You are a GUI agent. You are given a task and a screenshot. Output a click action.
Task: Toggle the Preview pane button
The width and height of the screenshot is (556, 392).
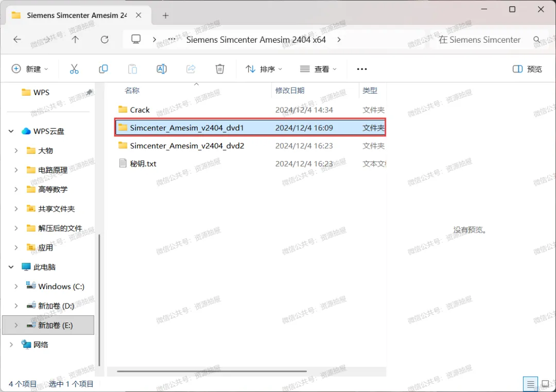pyautogui.click(x=527, y=69)
